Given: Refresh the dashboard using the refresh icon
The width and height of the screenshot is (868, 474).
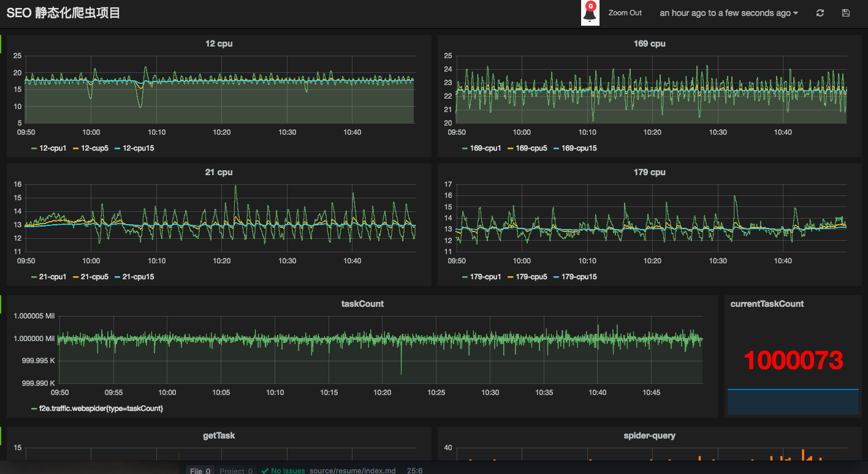Looking at the screenshot, I should click(820, 13).
